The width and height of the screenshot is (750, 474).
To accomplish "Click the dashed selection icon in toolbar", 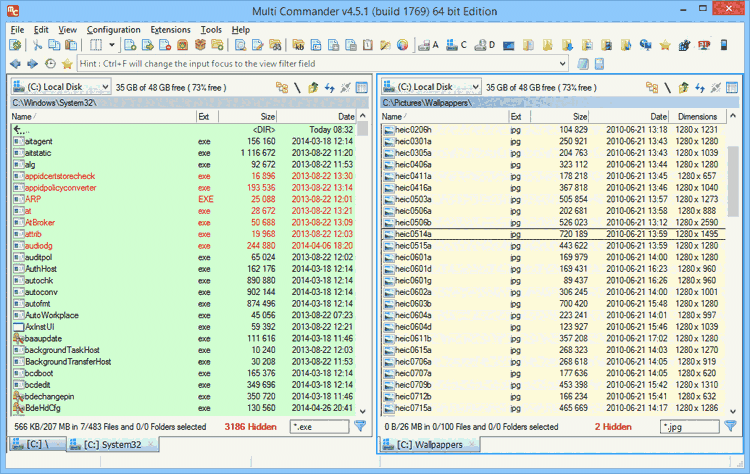I will (96, 45).
